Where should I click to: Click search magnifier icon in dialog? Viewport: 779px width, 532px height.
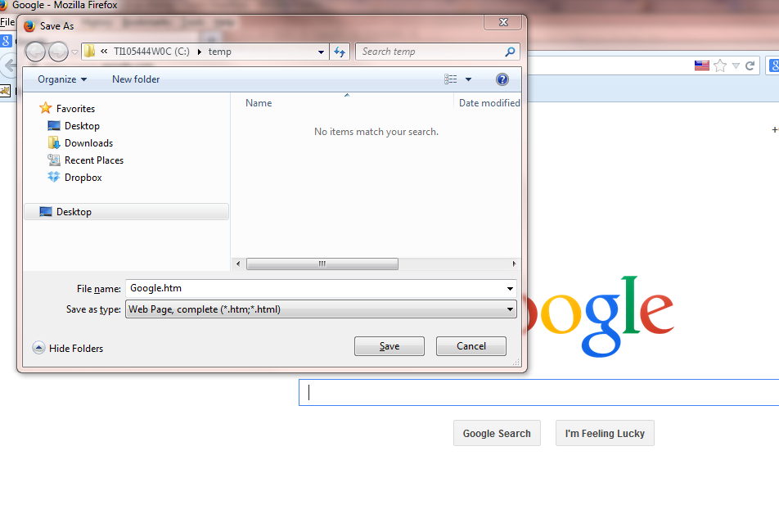coord(510,52)
